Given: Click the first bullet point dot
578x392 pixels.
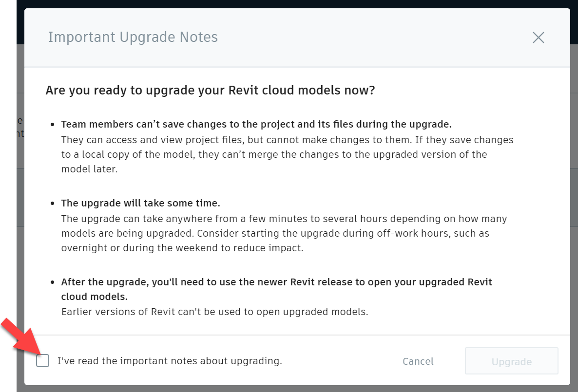Looking at the screenshot, I should click(x=53, y=125).
